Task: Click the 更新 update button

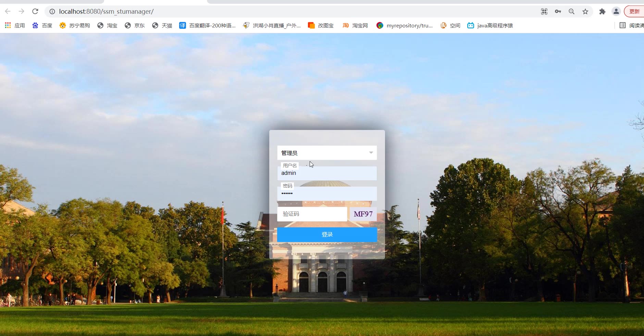Action: click(634, 12)
